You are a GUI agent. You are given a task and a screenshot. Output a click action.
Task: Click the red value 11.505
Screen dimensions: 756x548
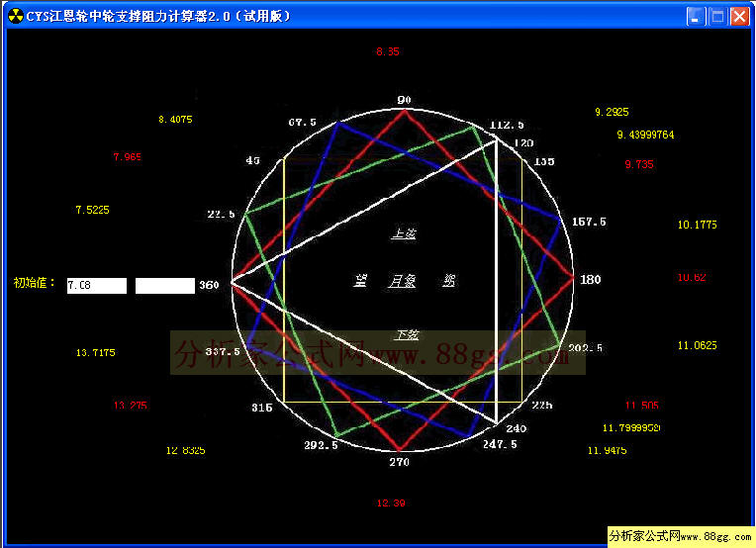642,406
